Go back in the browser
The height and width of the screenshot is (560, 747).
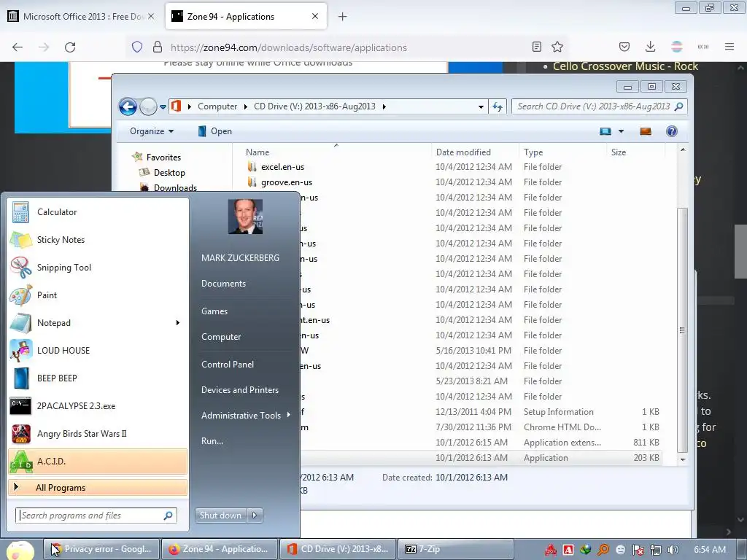18,47
